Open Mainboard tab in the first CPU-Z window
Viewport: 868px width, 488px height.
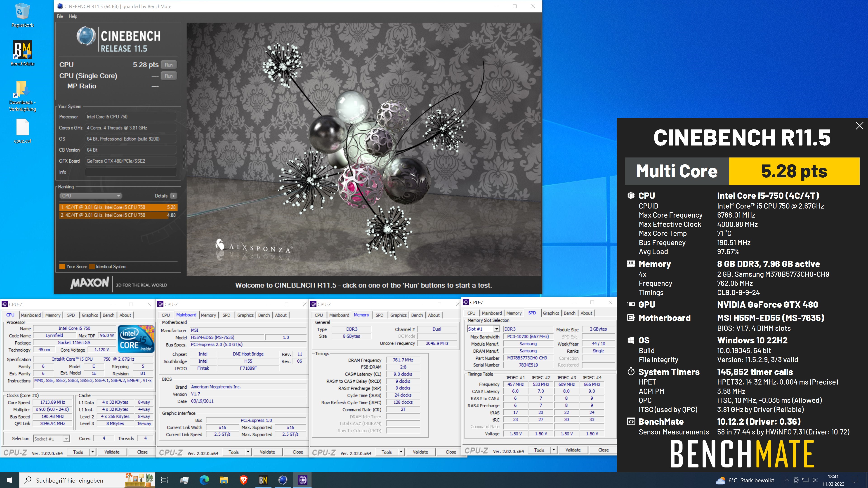pos(31,315)
